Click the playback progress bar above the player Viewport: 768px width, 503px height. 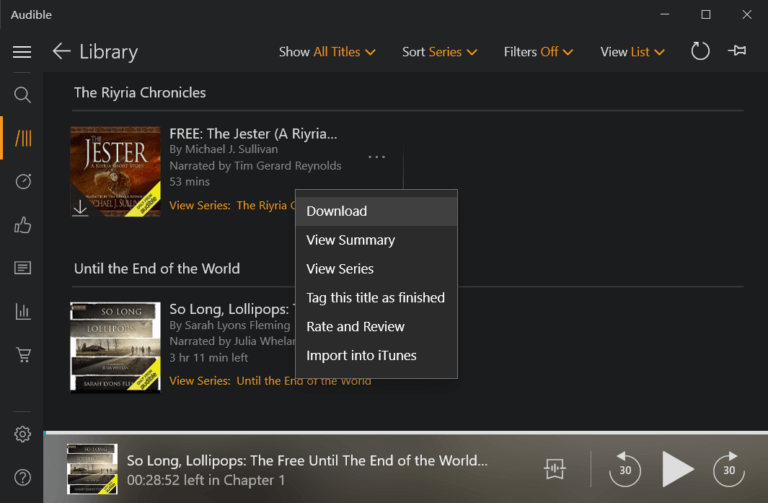(x=406, y=432)
